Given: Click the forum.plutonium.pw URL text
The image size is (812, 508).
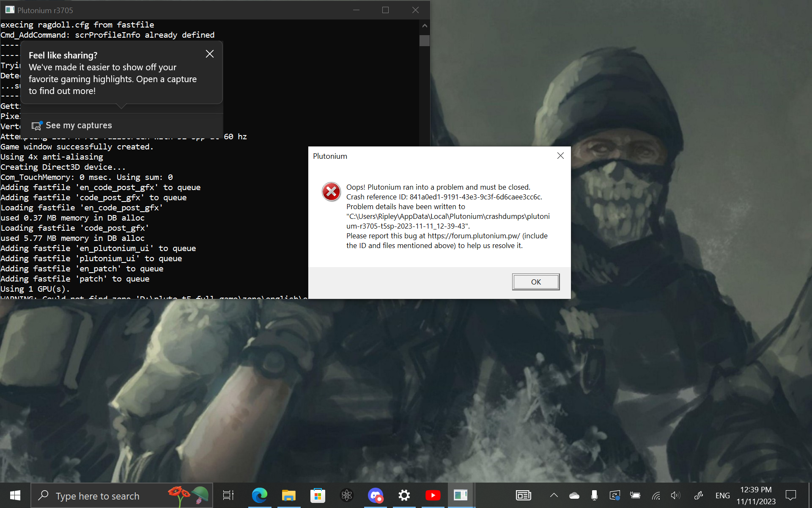Looking at the screenshot, I should point(474,236).
